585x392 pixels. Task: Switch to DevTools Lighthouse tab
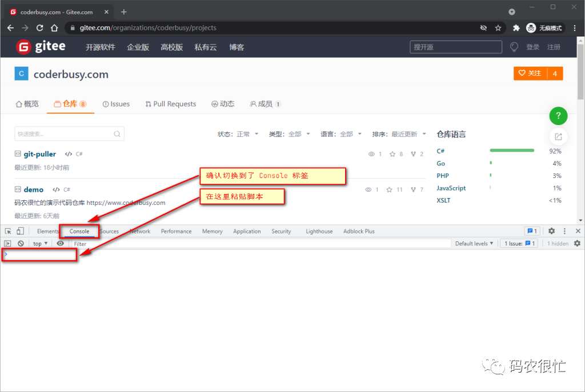pyautogui.click(x=319, y=231)
